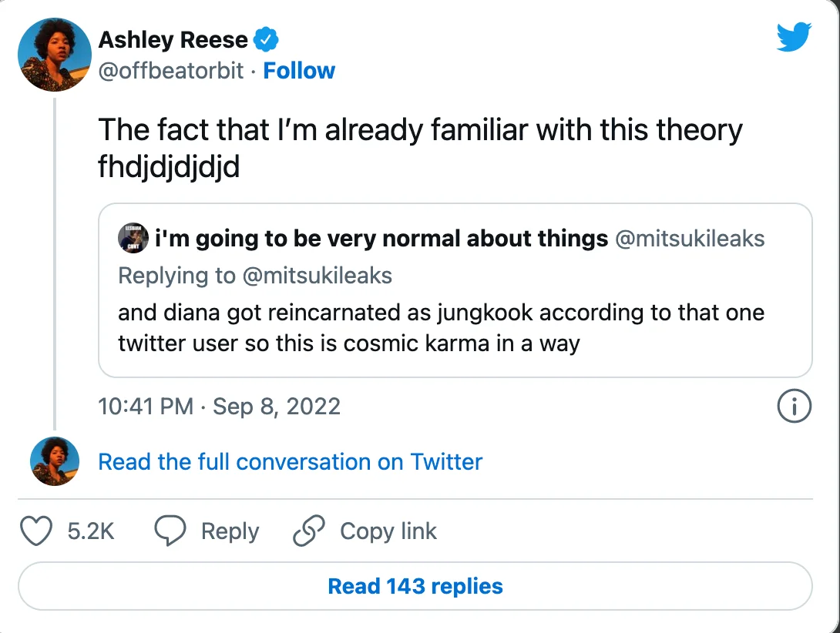The image size is (840, 633).
Task: Click the quoted tweet text about jungkook
Action: click(x=441, y=328)
